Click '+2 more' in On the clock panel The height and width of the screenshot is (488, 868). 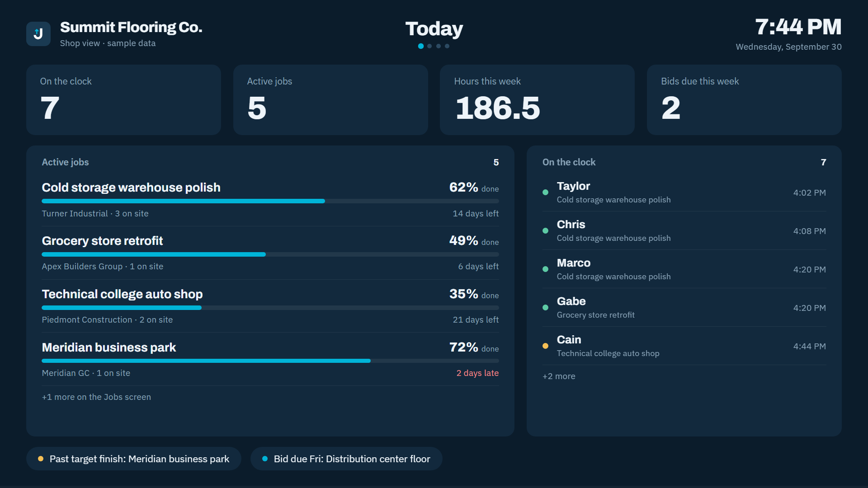coord(559,376)
